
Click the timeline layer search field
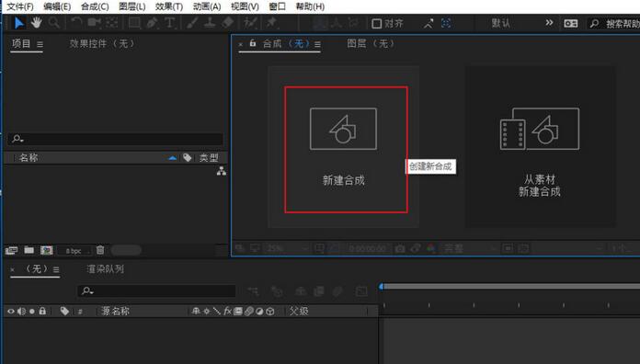point(156,291)
